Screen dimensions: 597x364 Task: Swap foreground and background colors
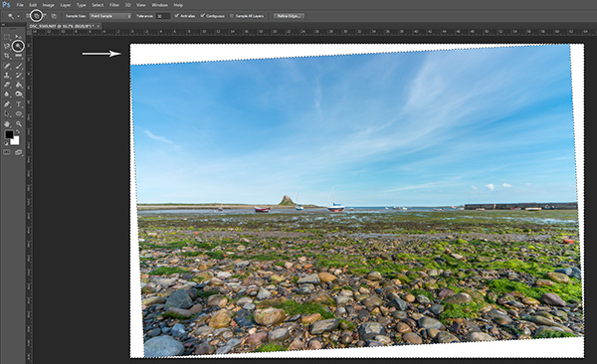pyautogui.click(x=18, y=131)
